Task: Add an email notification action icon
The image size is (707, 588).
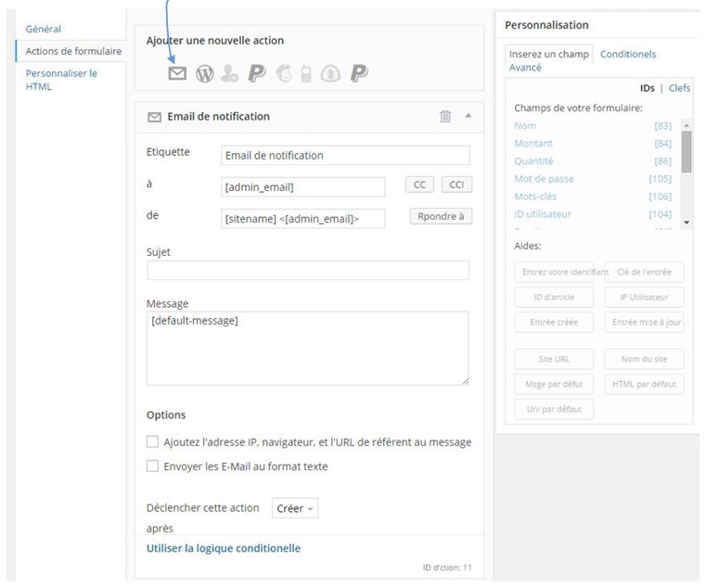Action: [177, 74]
